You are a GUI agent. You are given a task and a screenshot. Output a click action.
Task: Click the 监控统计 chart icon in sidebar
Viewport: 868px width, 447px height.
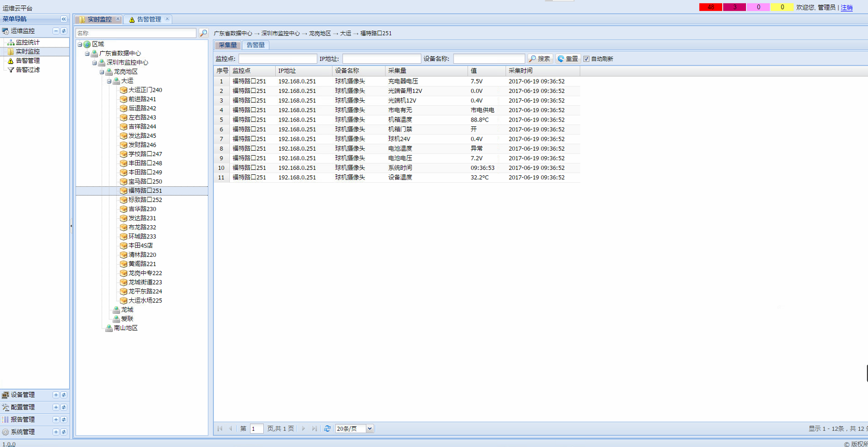pos(10,42)
